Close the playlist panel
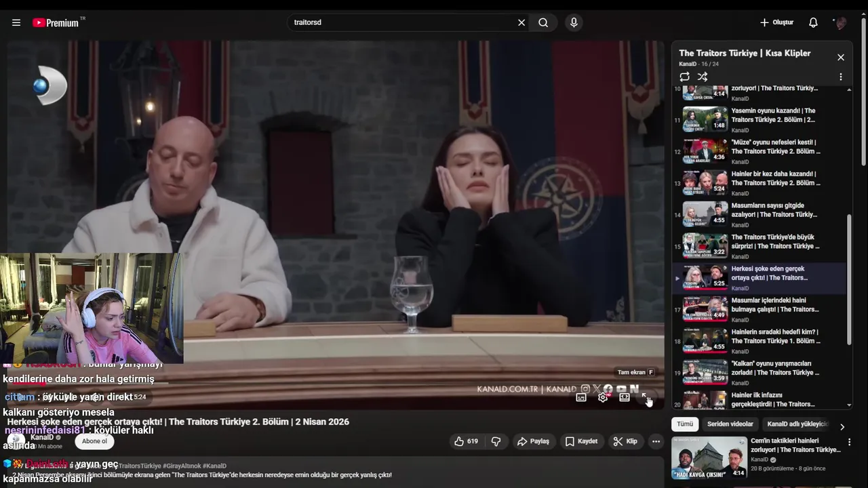The image size is (868, 488). (x=841, y=58)
